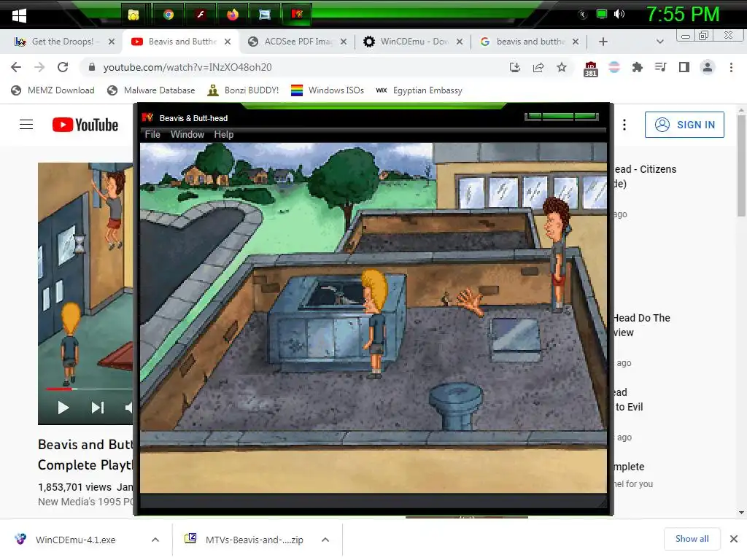Toggle the Chrome side panel
747x560 pixels.
[684, 67]
